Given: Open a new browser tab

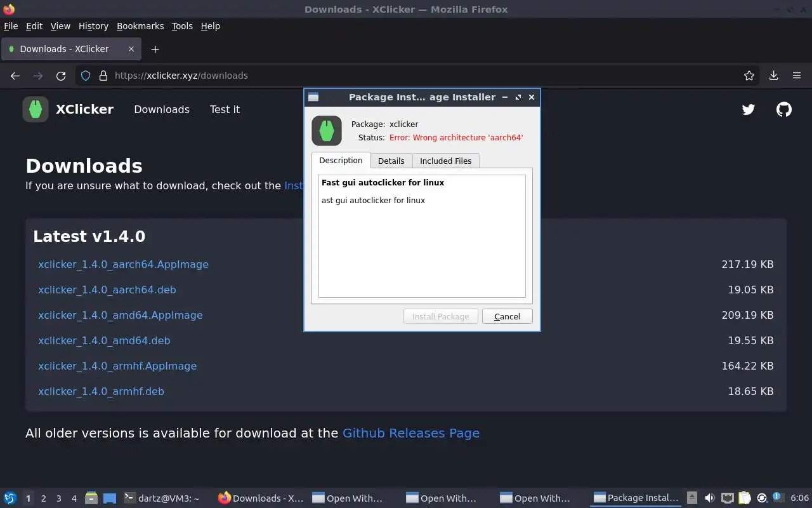Looking at the screenshot, I should [x=155, y=49].
